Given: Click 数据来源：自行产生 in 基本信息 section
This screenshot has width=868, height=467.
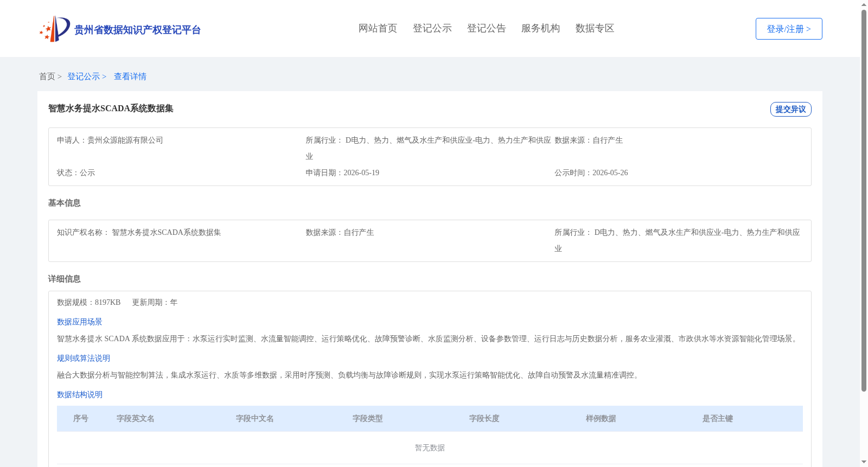Looking at the screenshot, I should [340, 232].
